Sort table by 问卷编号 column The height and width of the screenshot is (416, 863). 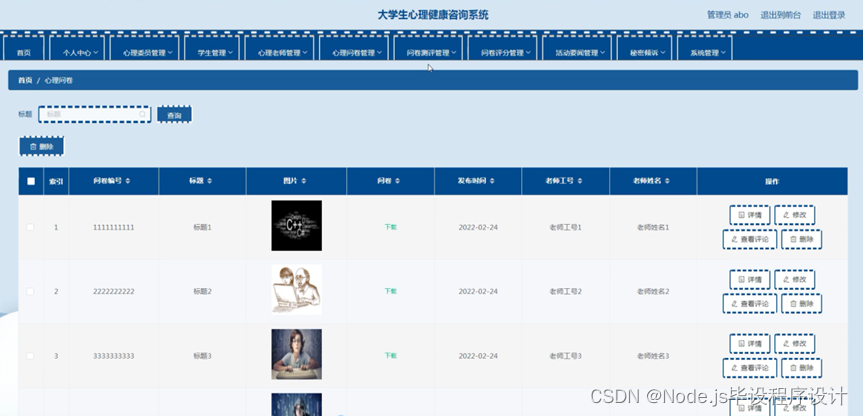pyautogui.click(x=128, y=181)
